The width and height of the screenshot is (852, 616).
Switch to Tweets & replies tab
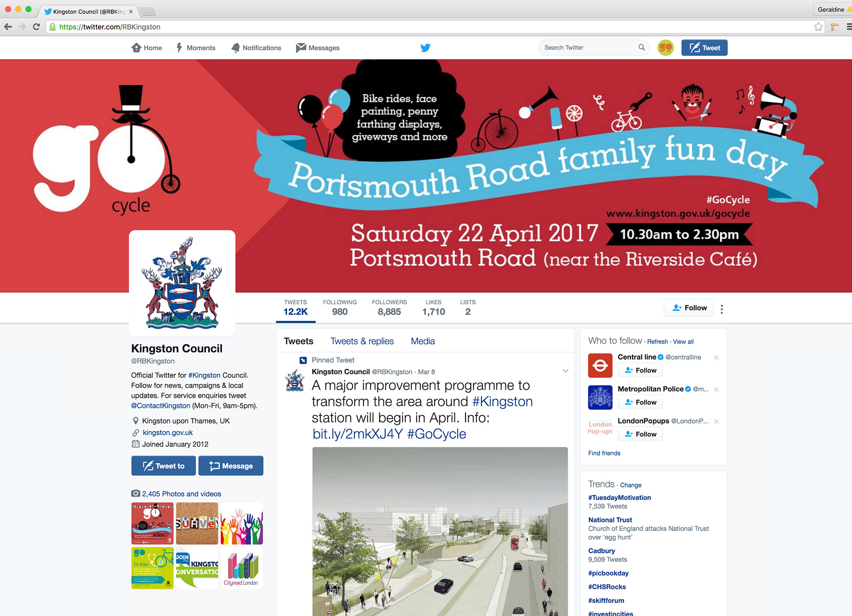click(362, 341)
